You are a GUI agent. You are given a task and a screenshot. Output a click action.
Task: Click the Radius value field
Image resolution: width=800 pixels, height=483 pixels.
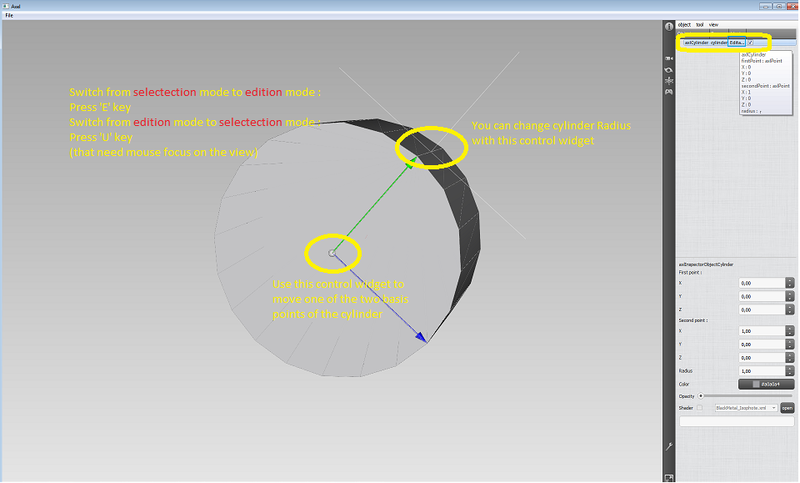(x=762, y=371)
